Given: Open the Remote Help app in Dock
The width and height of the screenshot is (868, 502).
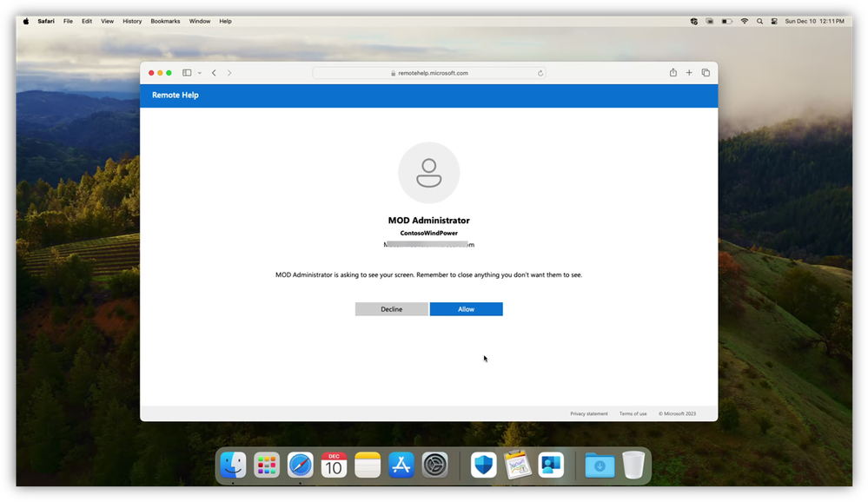Looking at the screenshot, I should (551, 465).
